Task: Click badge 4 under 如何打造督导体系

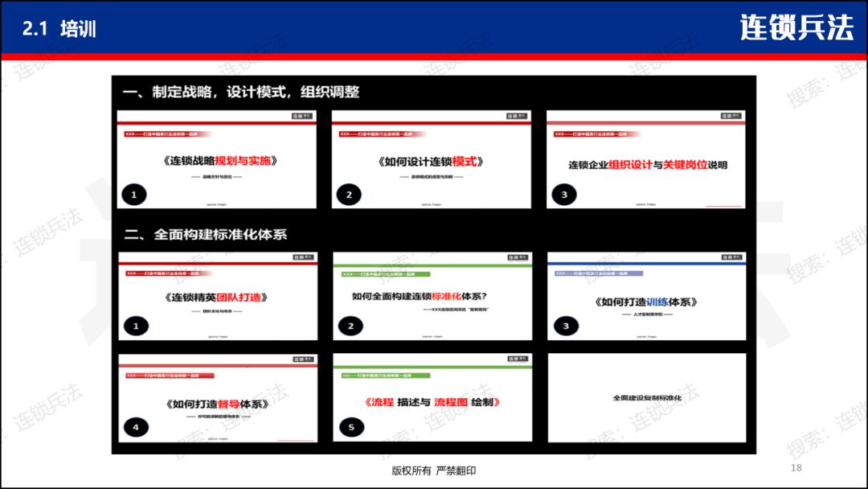Action: pos(134,428)
